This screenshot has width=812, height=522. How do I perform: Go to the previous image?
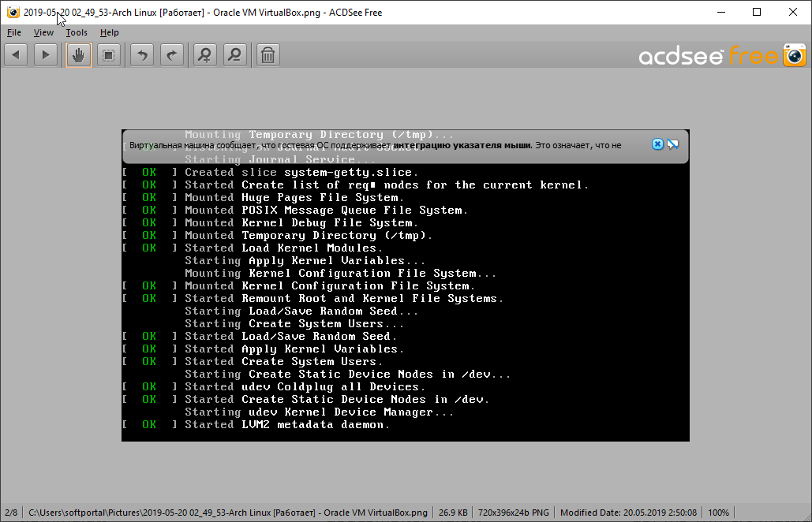pos(16,55)
